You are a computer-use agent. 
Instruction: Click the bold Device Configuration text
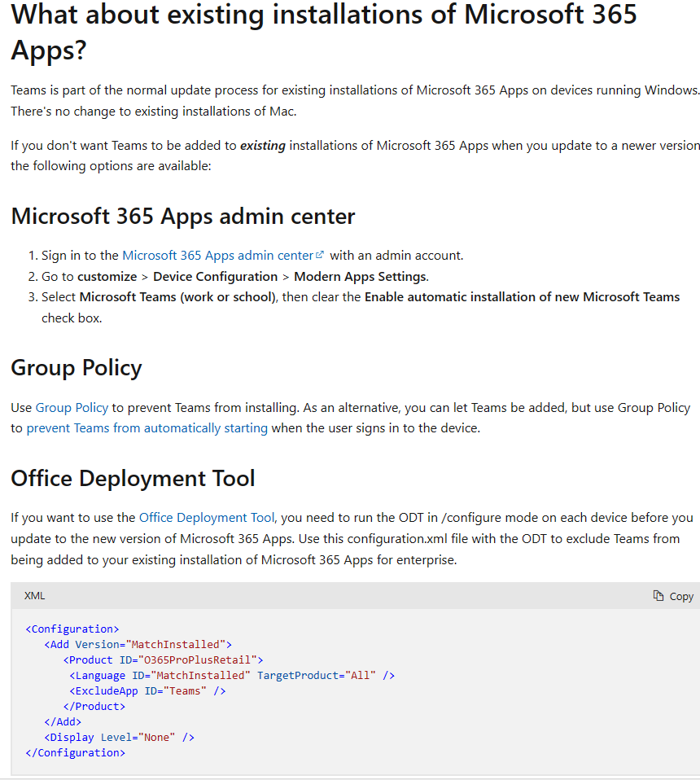[215, 276]
